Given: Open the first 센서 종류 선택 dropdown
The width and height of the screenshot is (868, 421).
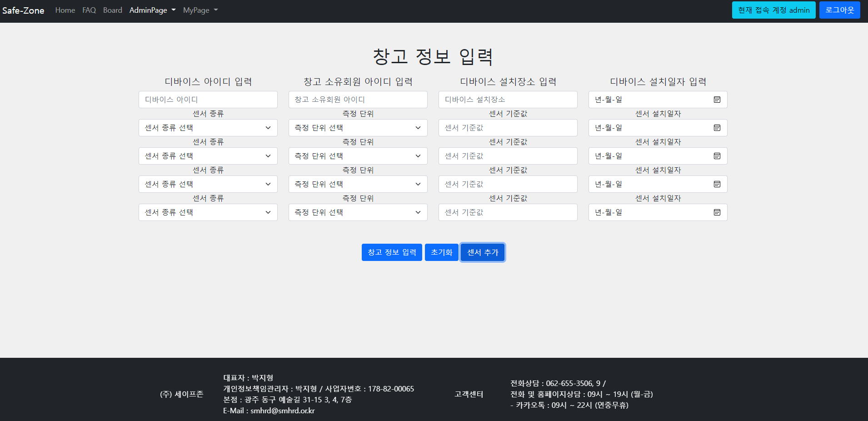Looking at the screenshot, I should [208, 128].
